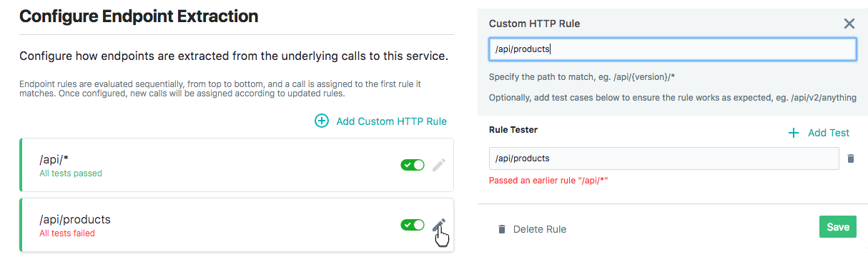
Task: Click the pencil icon for /api/products rule
Action: [x=439, y=225]
